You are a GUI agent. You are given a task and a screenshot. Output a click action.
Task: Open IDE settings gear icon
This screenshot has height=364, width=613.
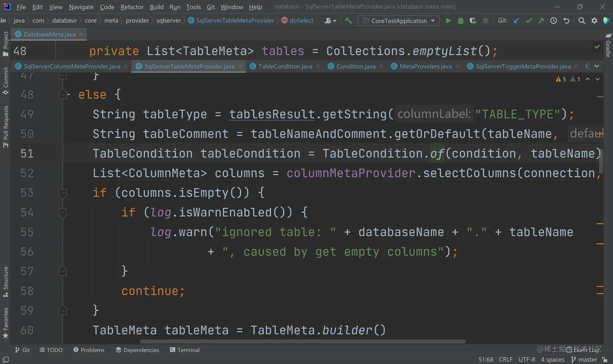pyautogui.click(x=594, y=21)
